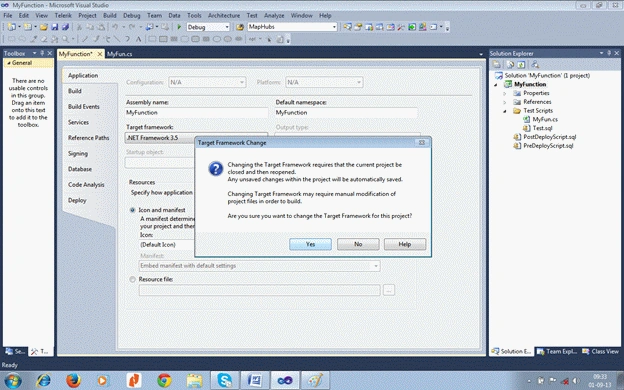Viewport: 624px width, 390px height.
Task: Close the MyFunction* properties tab
Action: tap(100, 54)
